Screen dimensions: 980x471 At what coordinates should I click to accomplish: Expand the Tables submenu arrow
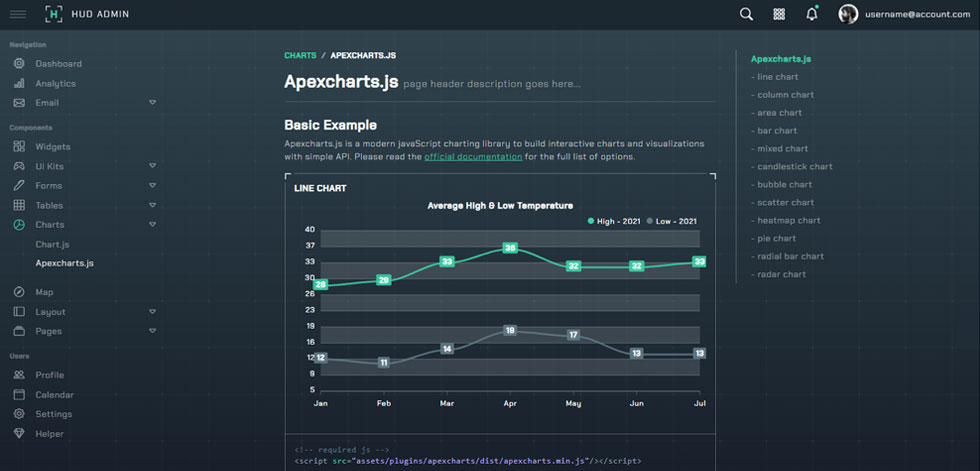(152, 205)
